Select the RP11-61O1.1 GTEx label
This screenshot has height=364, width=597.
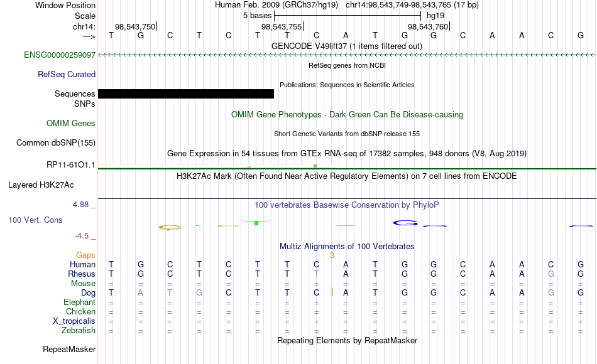(x=71, y=164)
